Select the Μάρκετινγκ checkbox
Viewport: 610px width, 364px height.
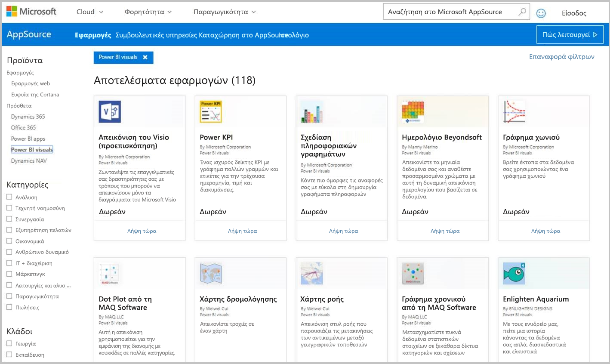click(x=9, y=274)
